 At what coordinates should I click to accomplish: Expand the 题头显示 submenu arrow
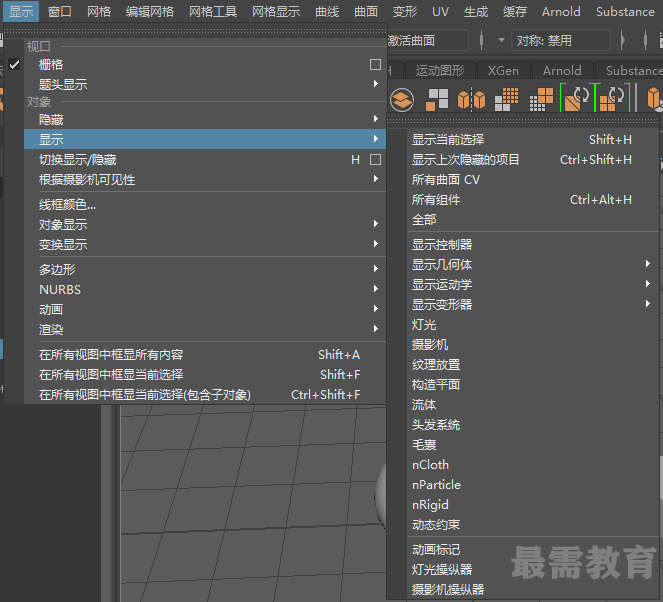click(375, 84)
